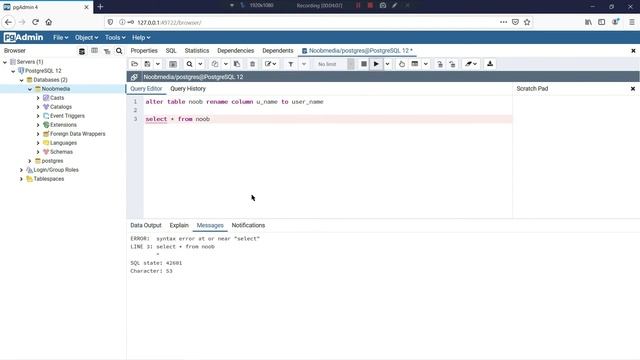Click the Delete rows trash icon
The width and height of the screenshot is (640, 360).
coord(252,64)
